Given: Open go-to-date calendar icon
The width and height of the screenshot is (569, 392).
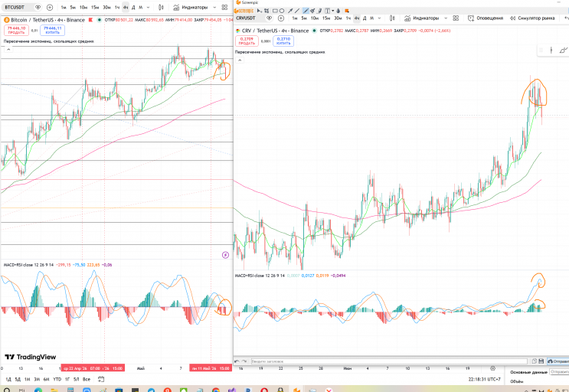Looking at the screenshot, I should pos(101,379).
